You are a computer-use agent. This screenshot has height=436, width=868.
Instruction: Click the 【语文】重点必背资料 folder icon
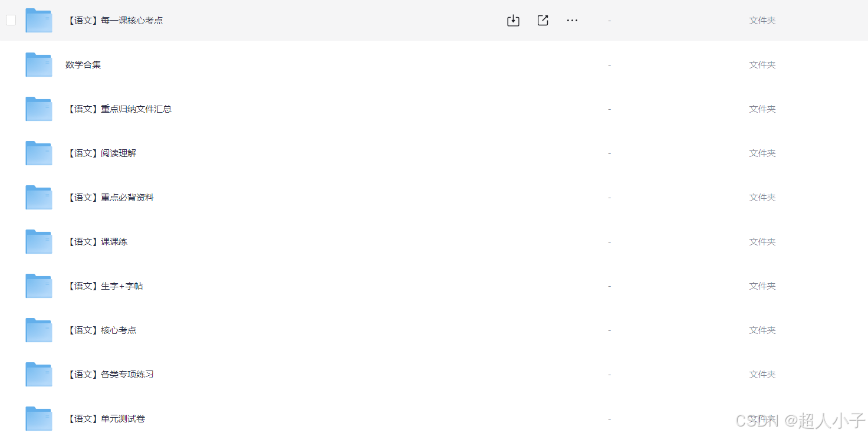[39, 197]
